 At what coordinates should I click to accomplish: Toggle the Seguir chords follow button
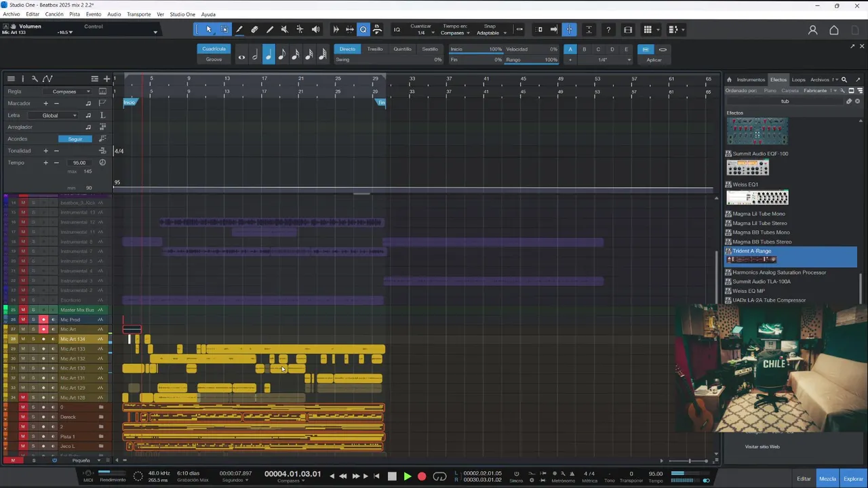pos(75,139)
